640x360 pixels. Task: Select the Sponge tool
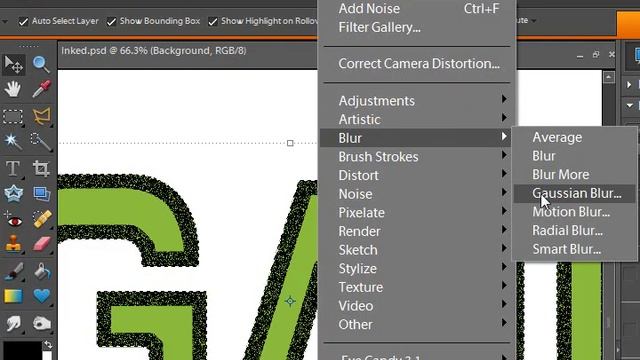tap(41, 324)
